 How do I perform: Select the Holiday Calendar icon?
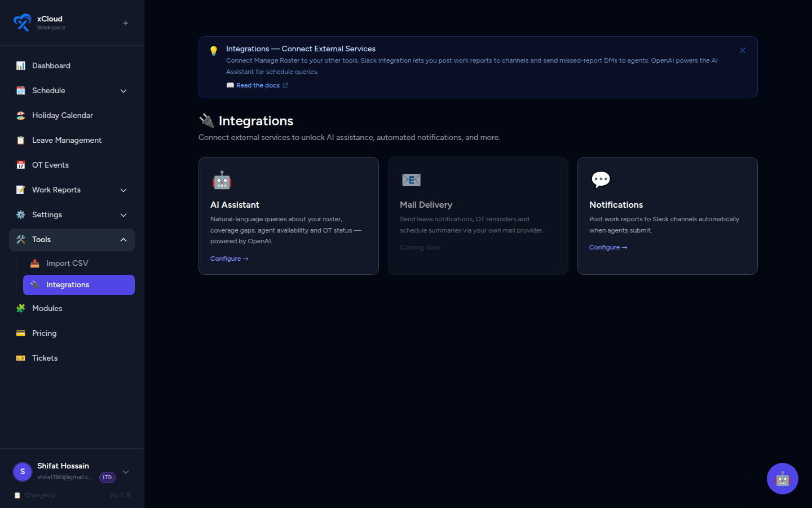[21, 115]
